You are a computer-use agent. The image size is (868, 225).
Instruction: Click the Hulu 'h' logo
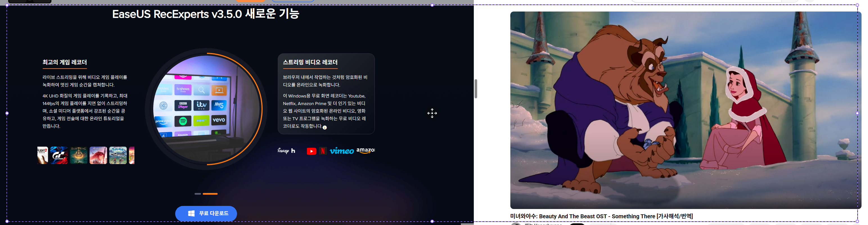(x=293, y=151)
